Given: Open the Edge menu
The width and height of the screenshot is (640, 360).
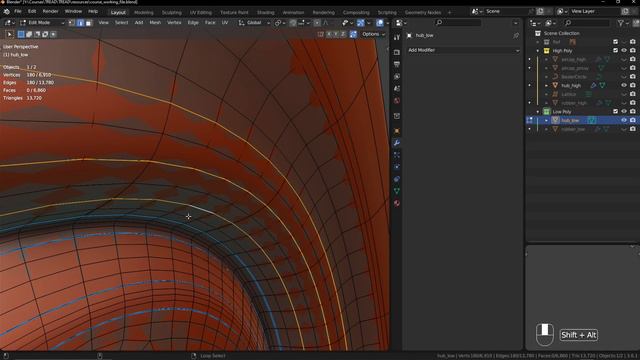Looking at the screenshot, I should pyautogui.click(x=193, y=23).
